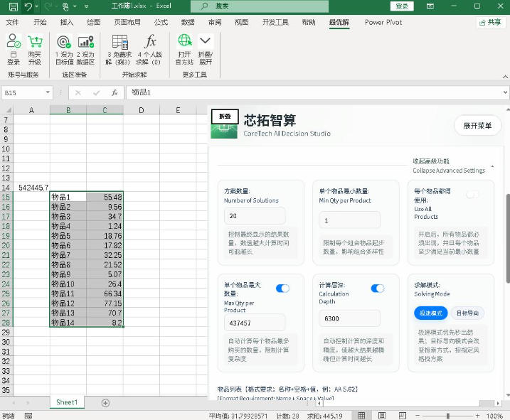Click the formula bar insert function fx

(x=115, y=92)
